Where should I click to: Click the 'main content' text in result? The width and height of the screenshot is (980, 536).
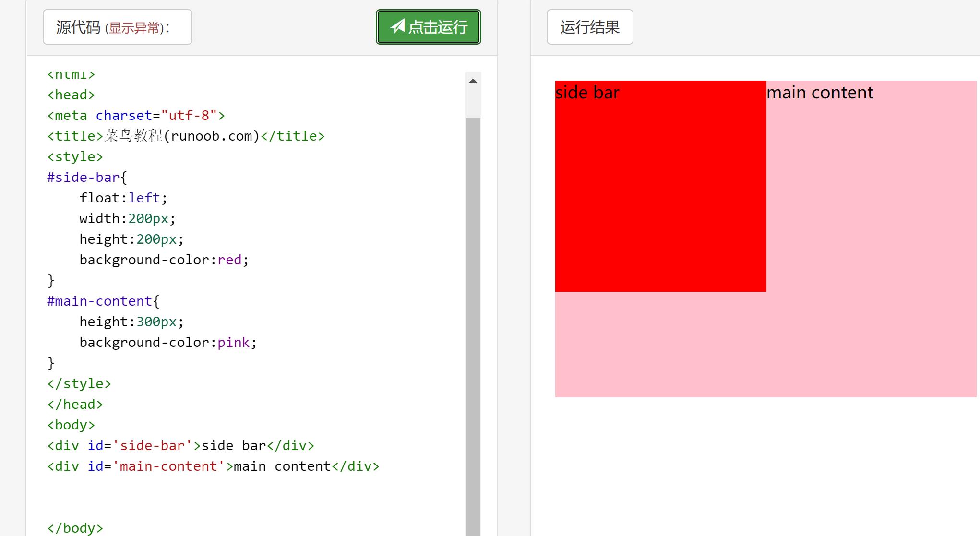[x=820, y=92]
